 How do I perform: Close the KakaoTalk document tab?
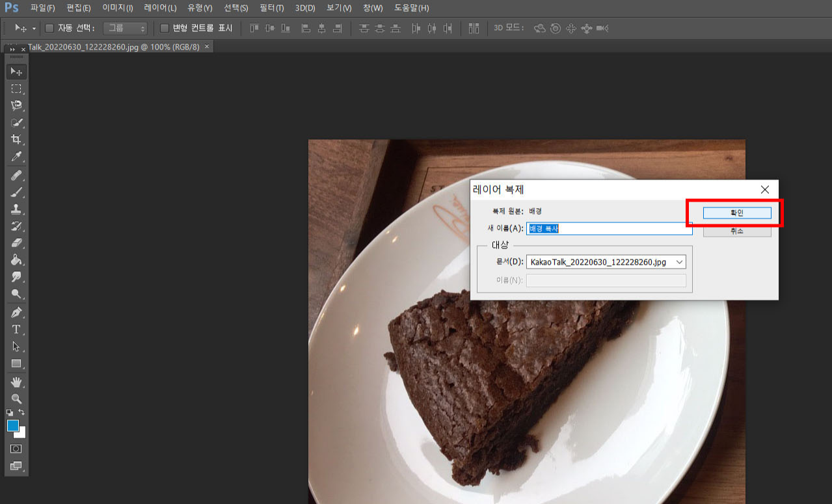tap(207, 47)
